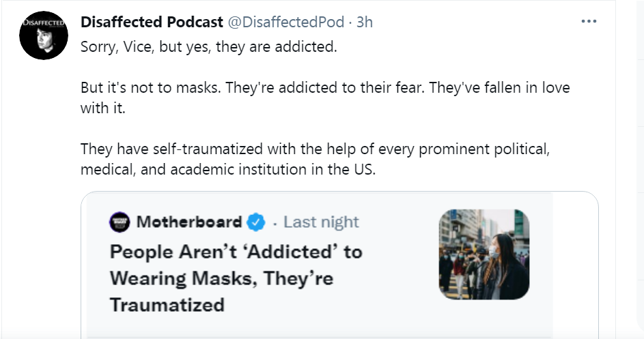Open headline "People Aren't 'Addicted' to"
Viewport: 644px width, 339px height.
[x=236, y=252]
